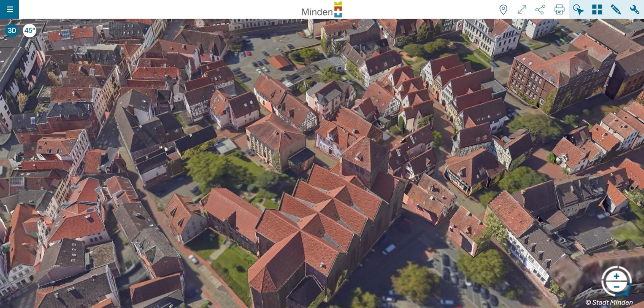Open the wrench tools icon
The image size is (644, 308).
(634, 10)
